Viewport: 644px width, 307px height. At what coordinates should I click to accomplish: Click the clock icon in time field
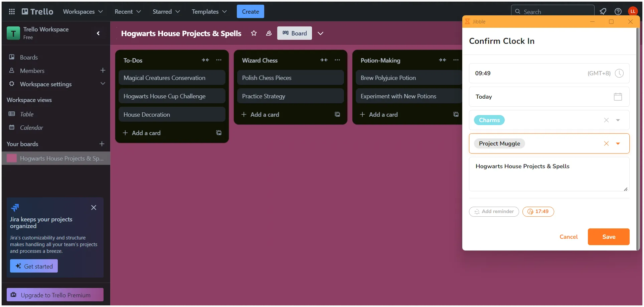pyautogui.click(x=619, y=73)
